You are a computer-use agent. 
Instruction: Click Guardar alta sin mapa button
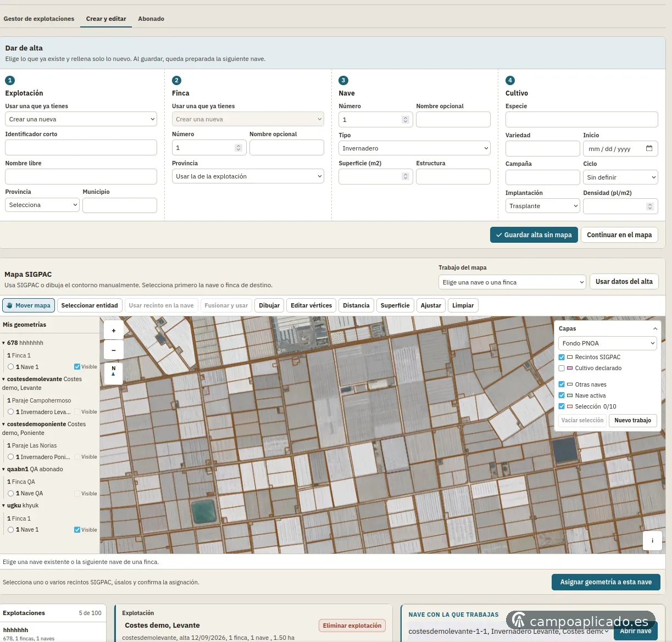(534, 235)
